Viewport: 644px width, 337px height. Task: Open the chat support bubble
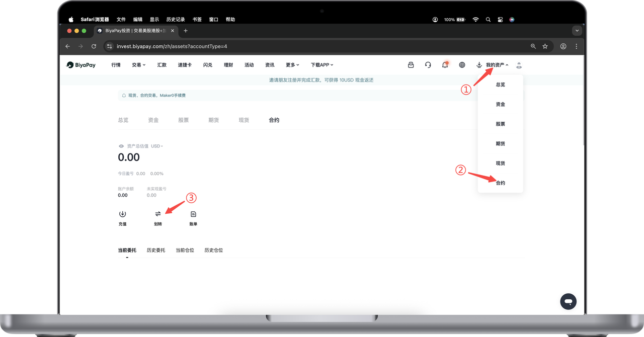[568, 301]
